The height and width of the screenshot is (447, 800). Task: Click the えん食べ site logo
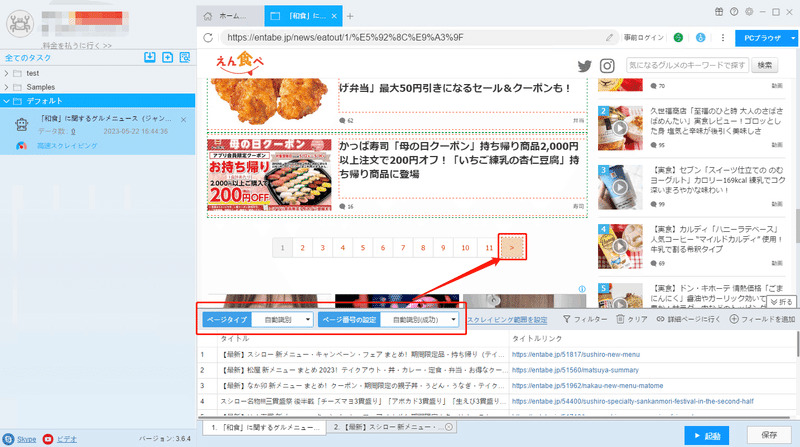point(240,63)
